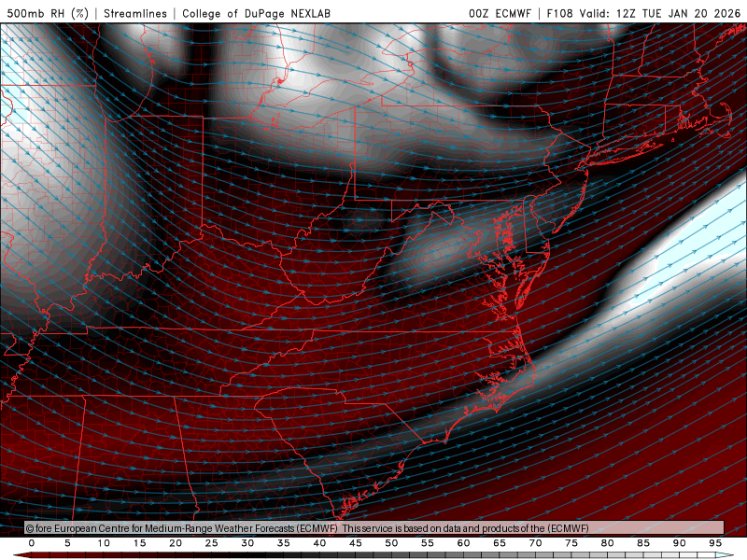Click the ECMWF copyright notice banner
Image resolution: width=747 pixels, height=560 pixels.
click(374, 528)
